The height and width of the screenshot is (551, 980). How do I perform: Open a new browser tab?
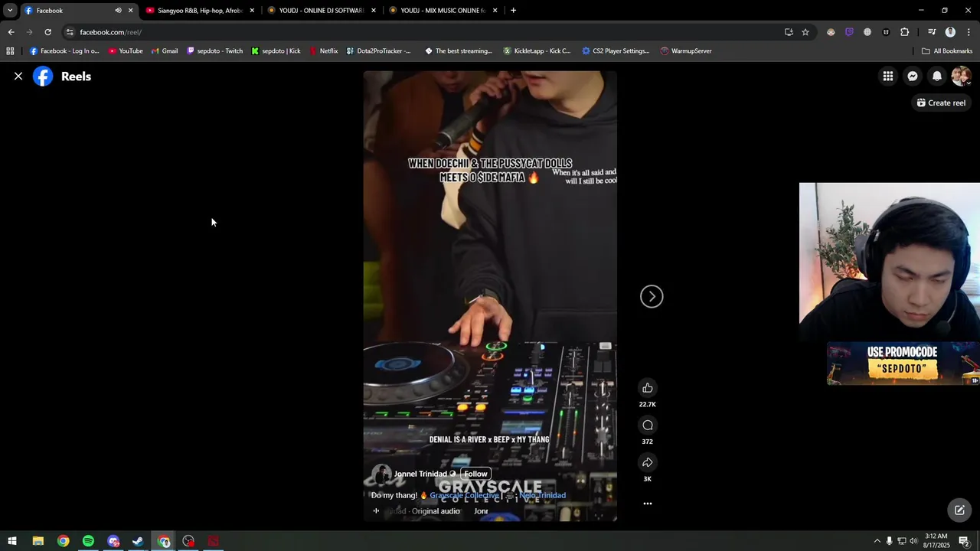(513, 11)
